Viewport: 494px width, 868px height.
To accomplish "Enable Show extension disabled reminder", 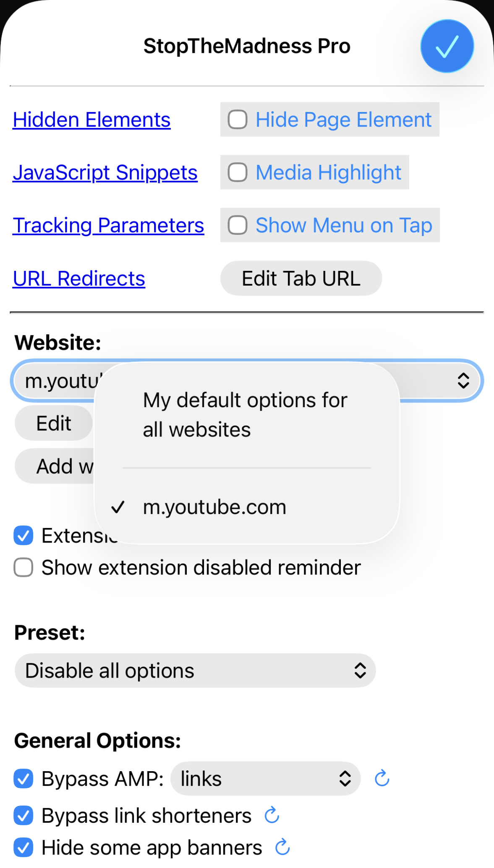I will point(24,567).
